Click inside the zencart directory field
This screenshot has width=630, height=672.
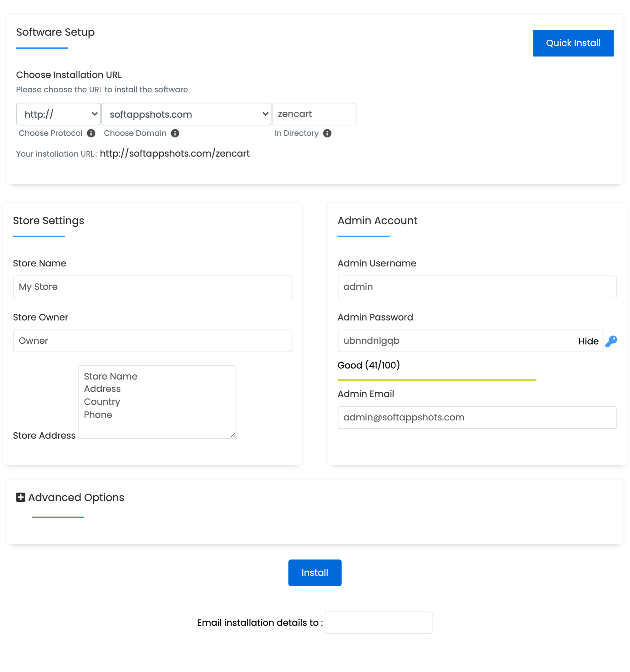pos(314,114)
